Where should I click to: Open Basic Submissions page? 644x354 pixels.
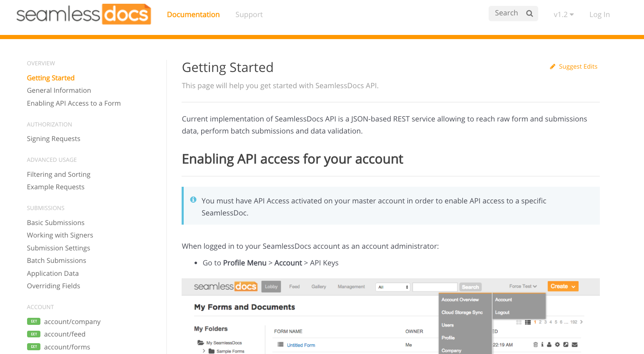click(56, 223)
